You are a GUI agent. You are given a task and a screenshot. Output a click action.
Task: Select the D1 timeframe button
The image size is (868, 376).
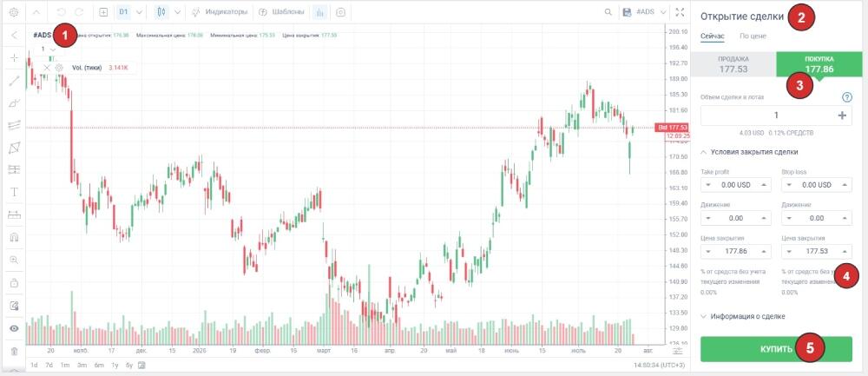(x=124, y=11)
